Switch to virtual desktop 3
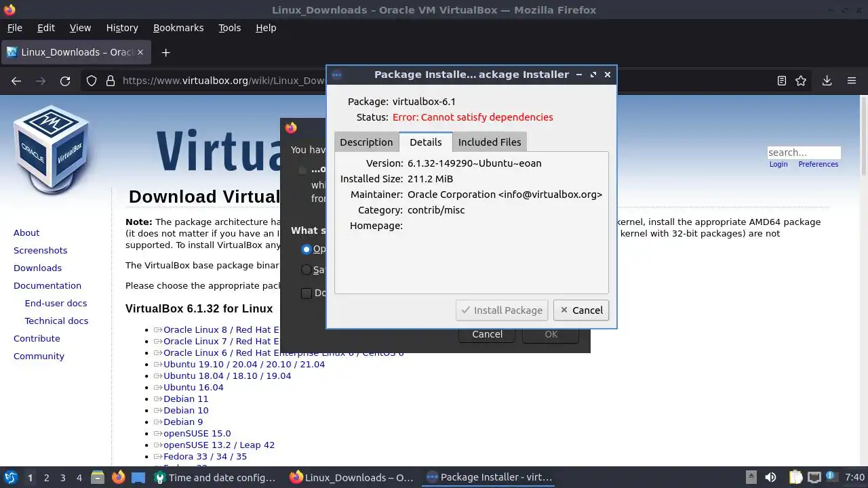This screenshot has height=488, width=868. click(x=62, y=477)
